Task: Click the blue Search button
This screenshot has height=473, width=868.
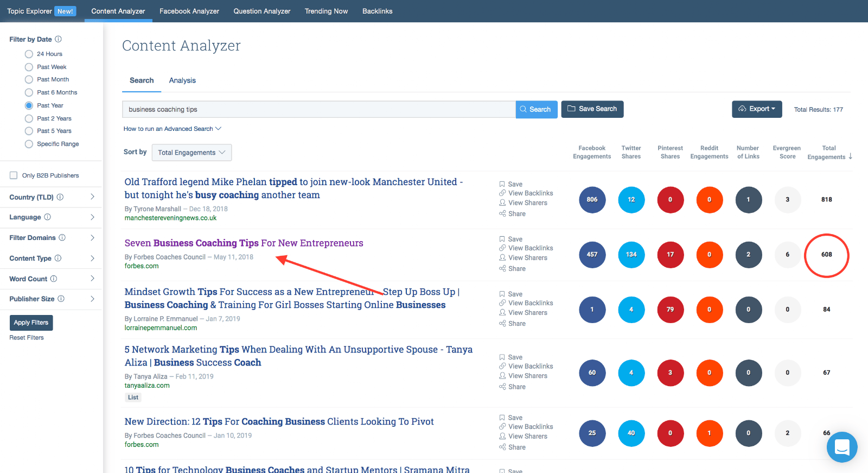Action: click(x=537, y=109)
